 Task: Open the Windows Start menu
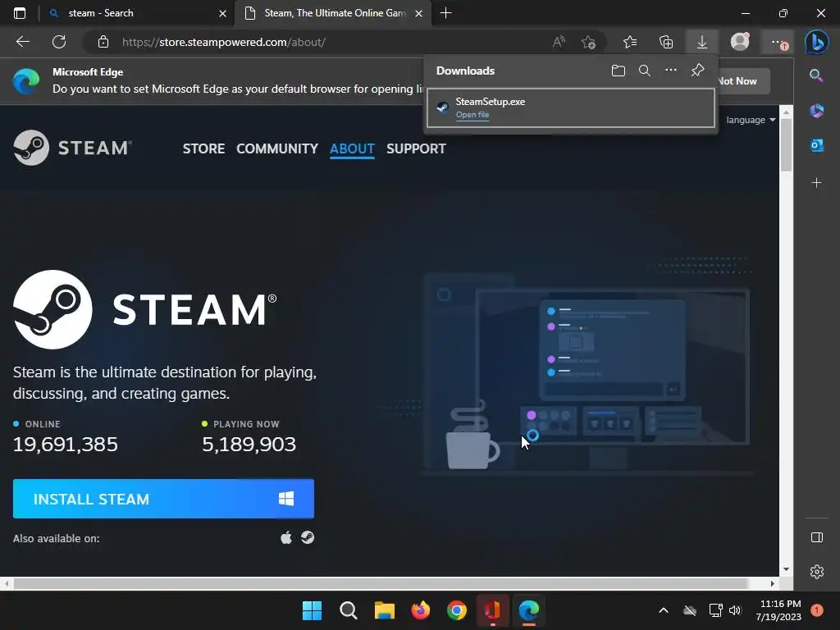(x=312, y=610)
